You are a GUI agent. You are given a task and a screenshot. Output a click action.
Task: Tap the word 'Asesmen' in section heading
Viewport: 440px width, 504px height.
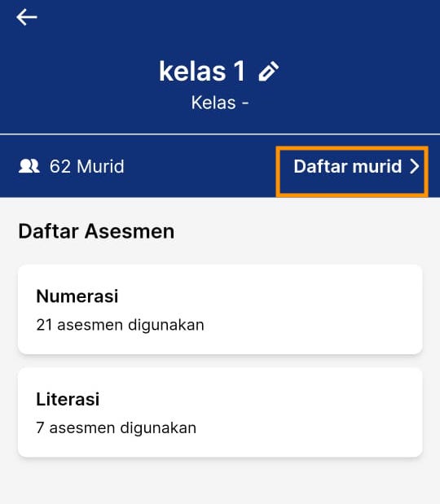130,231
